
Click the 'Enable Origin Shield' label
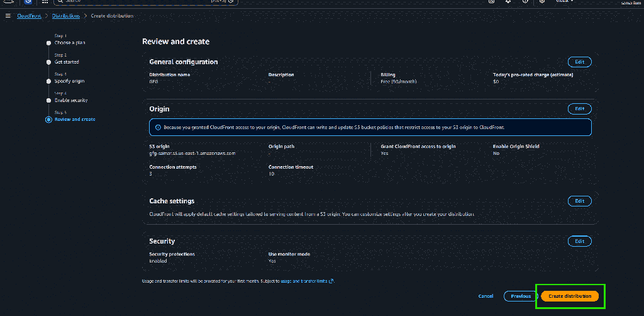click(516, 146)
